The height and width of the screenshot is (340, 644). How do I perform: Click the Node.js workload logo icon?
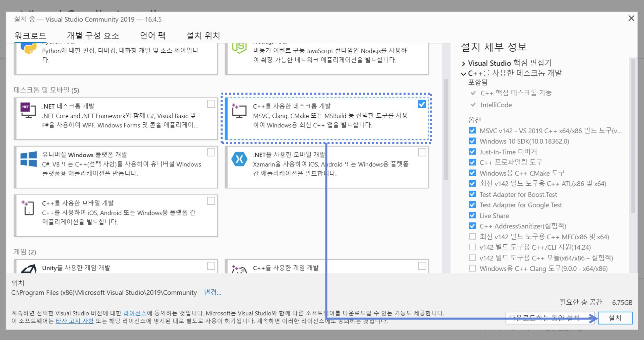239,48
